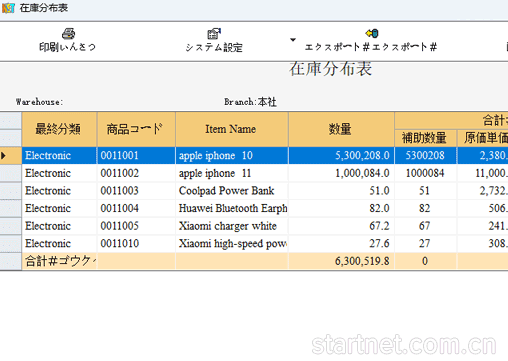Click the export icon
This screenshot has width=508, height=361.
[x=372, y=33]
